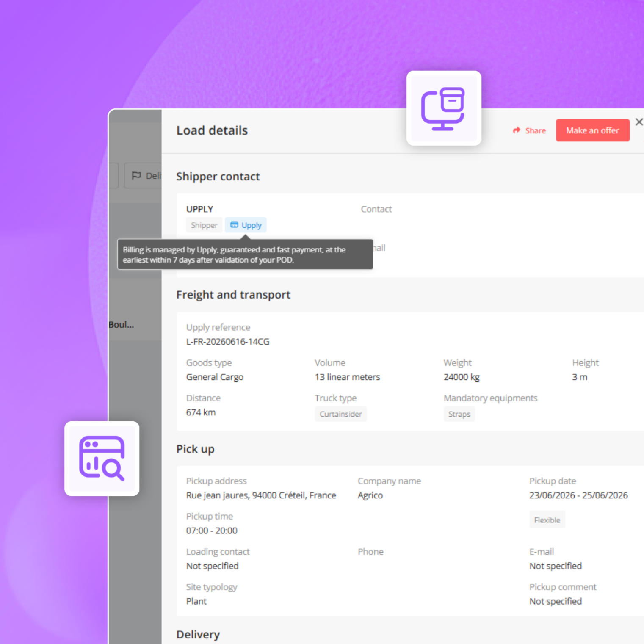Click the monitor with box icon tile
The width and height of the screenshot is (644, 644).
pos(444,108)
